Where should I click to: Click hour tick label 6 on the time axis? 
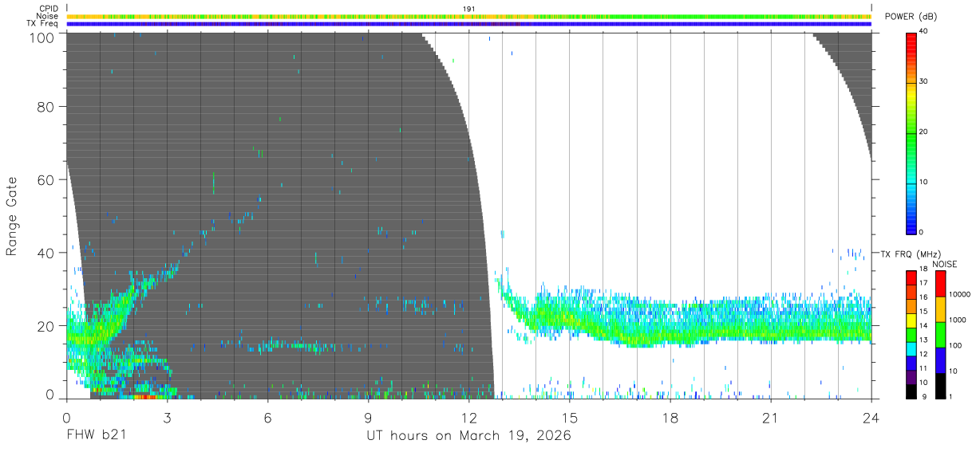click(x=267, y=417)
